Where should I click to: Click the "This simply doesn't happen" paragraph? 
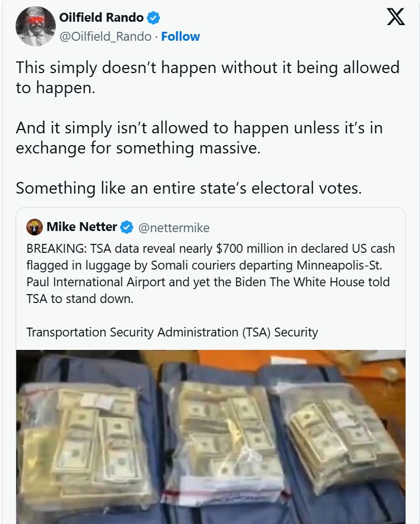click(x=207, y=78)
